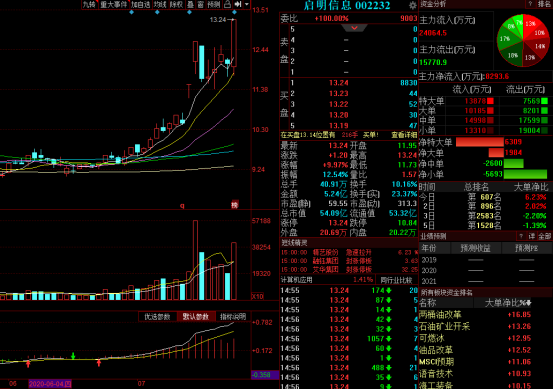Click the red q marker on chart

182,205
